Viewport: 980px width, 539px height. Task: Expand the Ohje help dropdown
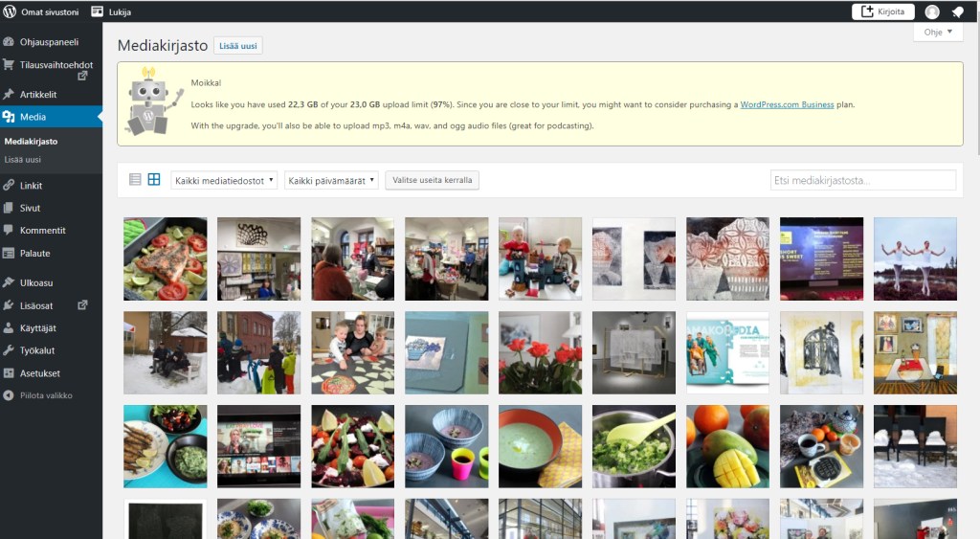(x=938, y=32)
